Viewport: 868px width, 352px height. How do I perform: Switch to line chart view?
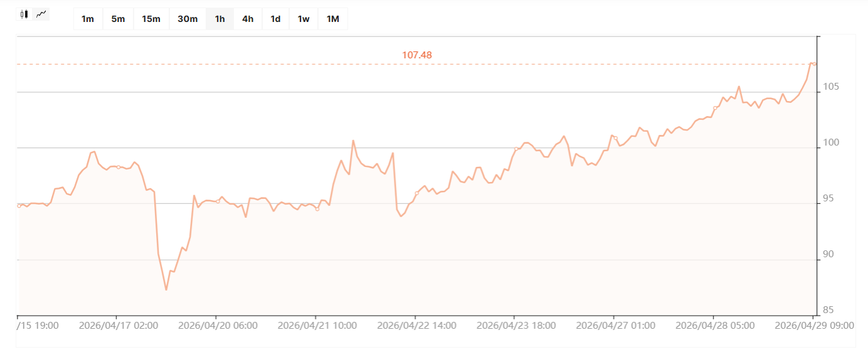41,14
